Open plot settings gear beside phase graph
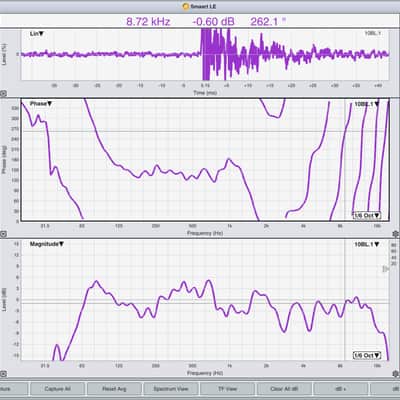This screenshot has width=400, height=400. [x=396, y=234]
